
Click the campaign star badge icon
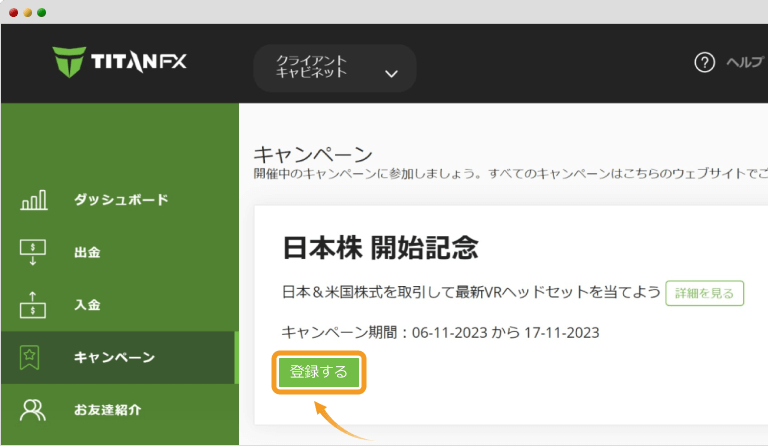point(29,357)
